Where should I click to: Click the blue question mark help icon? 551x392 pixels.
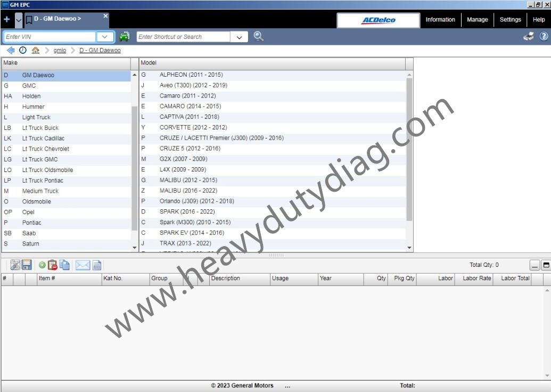click(544, 36)
